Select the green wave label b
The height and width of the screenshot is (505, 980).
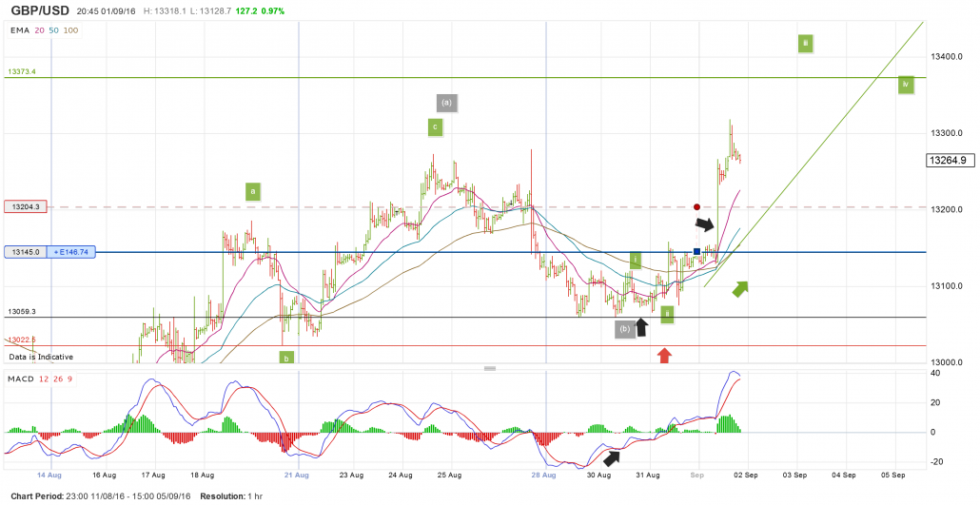click(285, 358)
